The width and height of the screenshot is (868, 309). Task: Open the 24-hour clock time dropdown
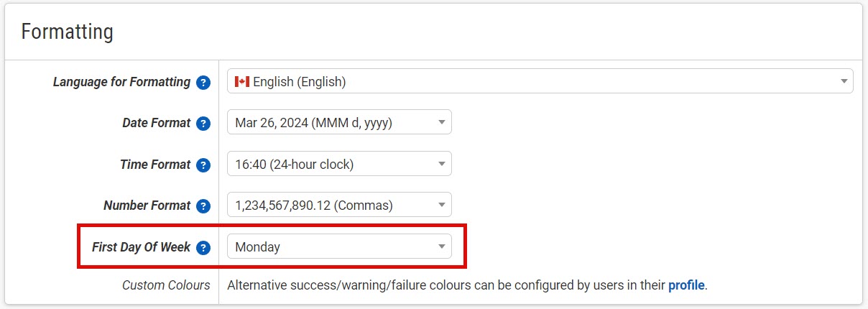pyautogui.click(x=339, y=164)
